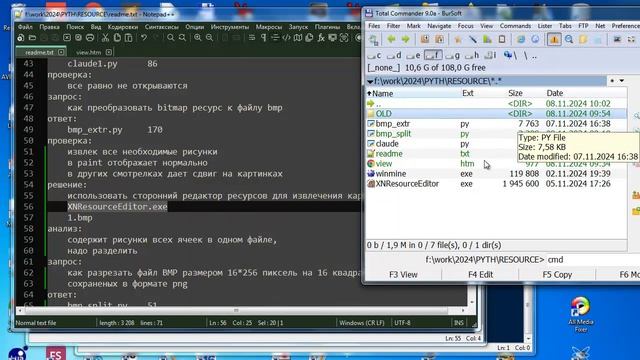This screenshot has height=360, width=640.
Task: Open the Файл menu in Notepad++
Action: (x=25, y=27)
